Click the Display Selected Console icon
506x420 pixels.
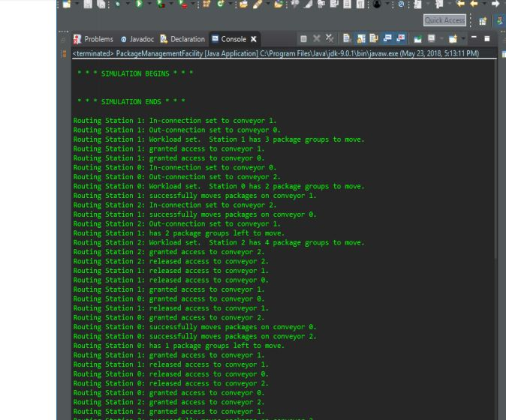point(432,39)
